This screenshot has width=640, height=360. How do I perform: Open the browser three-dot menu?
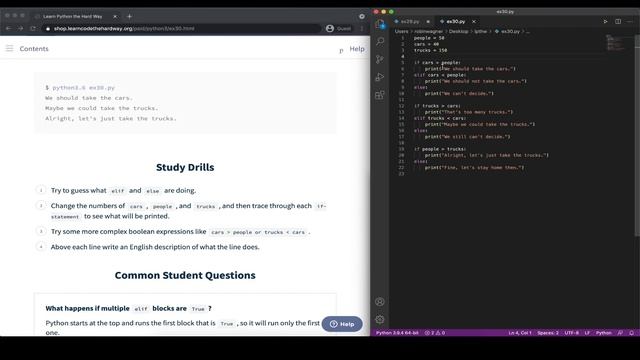tap(362, 28)
